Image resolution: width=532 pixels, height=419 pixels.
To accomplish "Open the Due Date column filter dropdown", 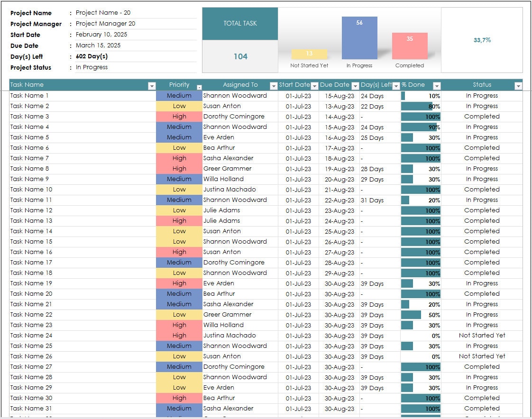I will coord(355,86).
